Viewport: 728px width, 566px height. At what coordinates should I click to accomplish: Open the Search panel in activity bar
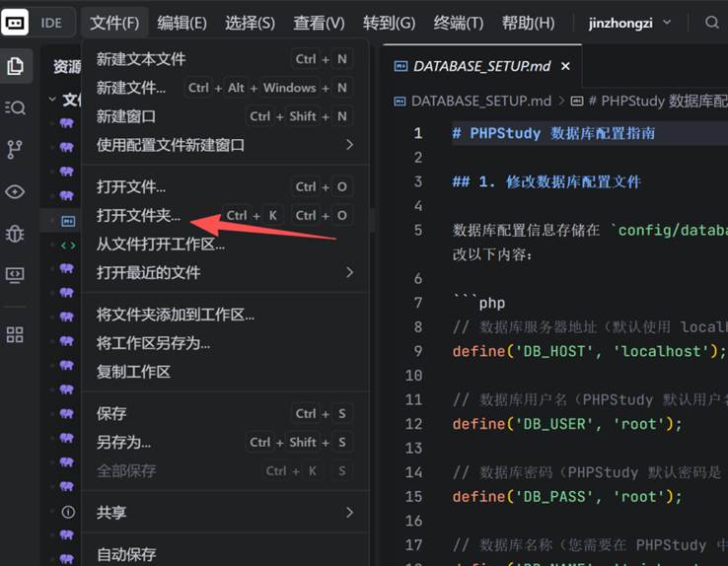[x=16, y=107]
